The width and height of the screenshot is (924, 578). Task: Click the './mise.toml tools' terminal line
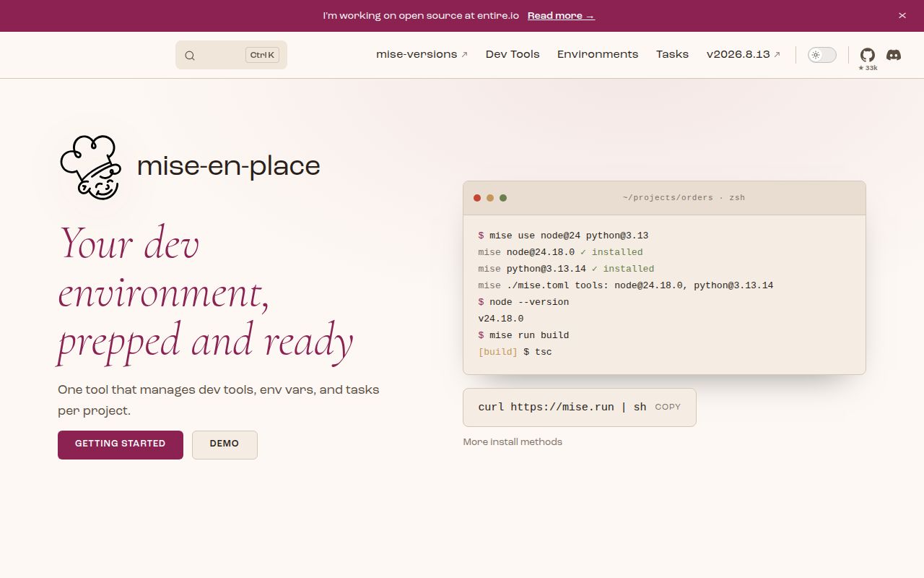coord(626,285)
